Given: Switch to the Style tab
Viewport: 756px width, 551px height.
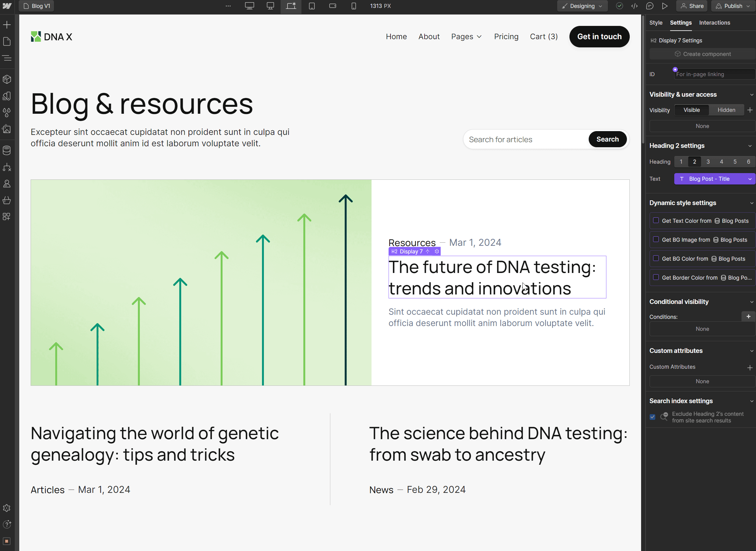Looking at the screenshot, I should pyautogui.click(x=656, y=23).
